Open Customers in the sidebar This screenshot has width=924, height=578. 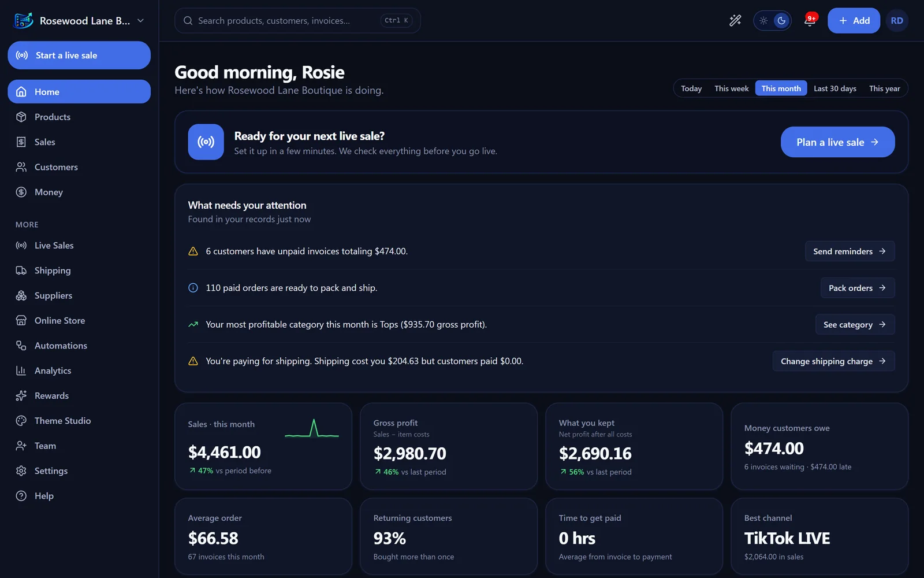pos(79,167)
